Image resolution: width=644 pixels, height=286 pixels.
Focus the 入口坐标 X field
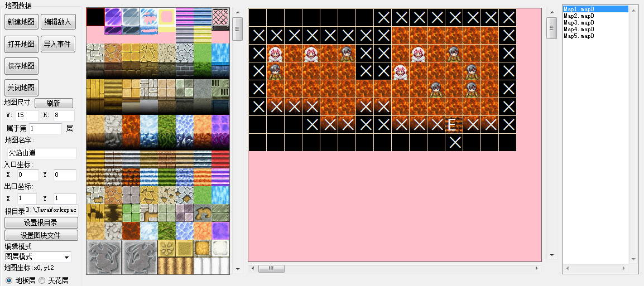[x=27, y=175]
